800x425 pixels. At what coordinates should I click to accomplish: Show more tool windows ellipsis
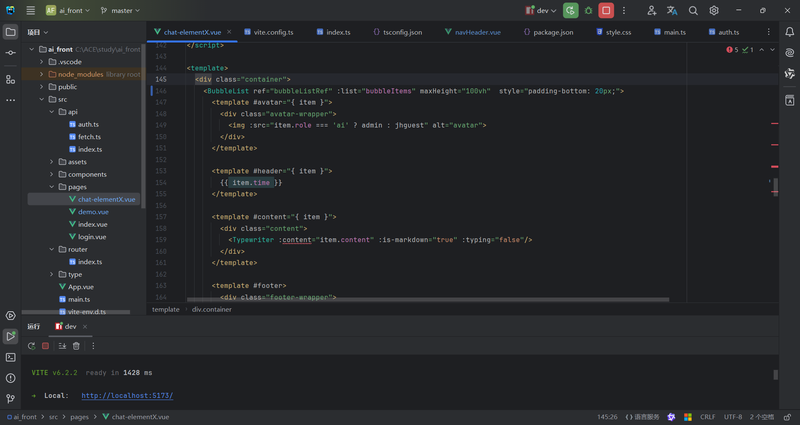(10, 100)
